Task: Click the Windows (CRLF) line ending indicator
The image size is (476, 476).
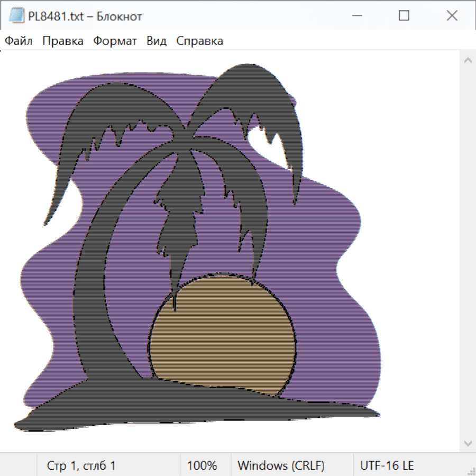Action: point(281,466)
